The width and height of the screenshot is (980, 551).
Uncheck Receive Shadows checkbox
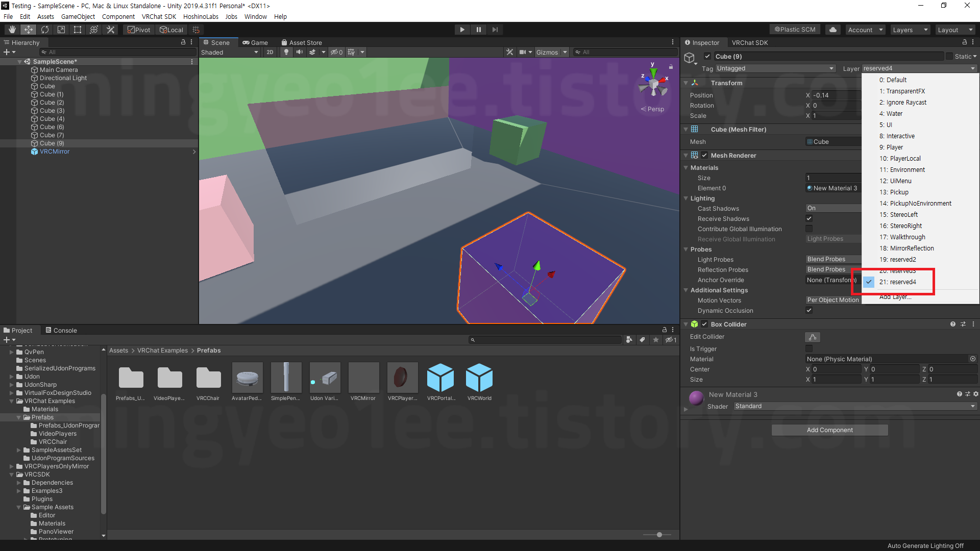809,219
